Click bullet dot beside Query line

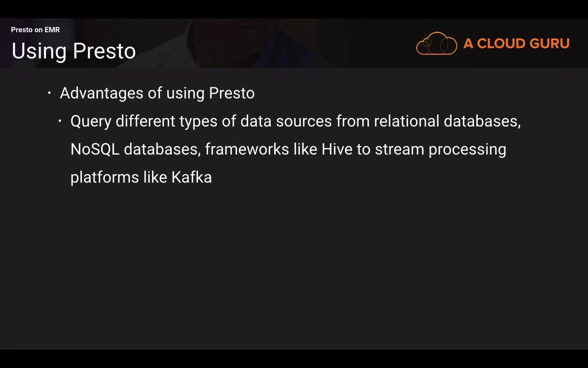coord(60,121)
